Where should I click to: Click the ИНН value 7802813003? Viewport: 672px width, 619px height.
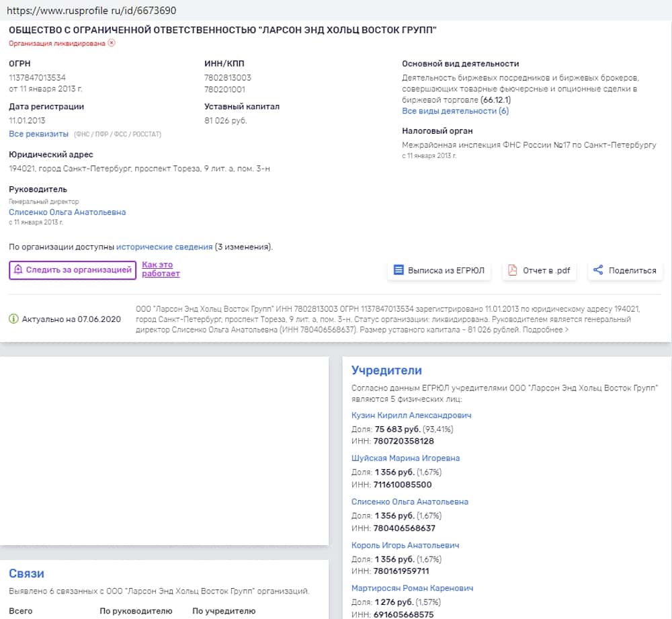click(228, 77)
